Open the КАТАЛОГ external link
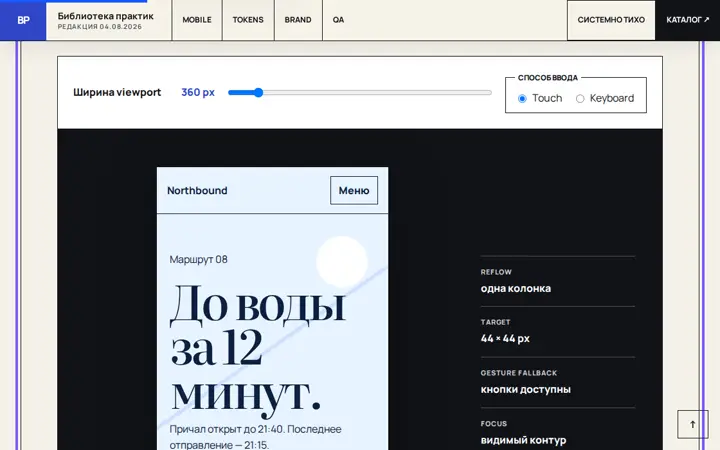The height and width of the screenshot is (450, 720). pos(687,20)
